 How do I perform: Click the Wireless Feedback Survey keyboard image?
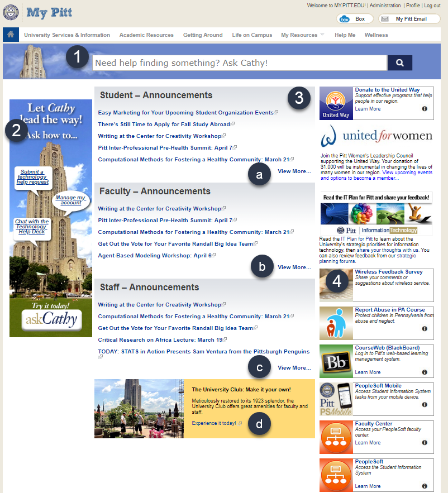tap(336, 285)
